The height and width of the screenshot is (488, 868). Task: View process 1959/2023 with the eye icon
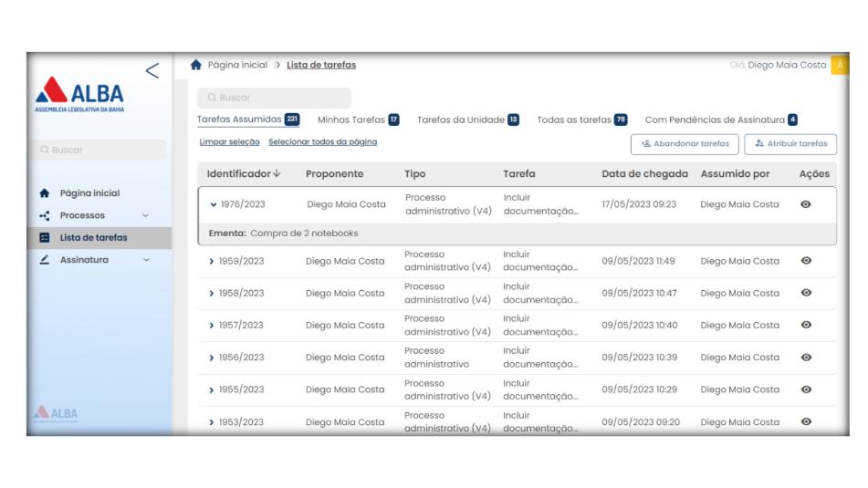click(807, 260)
